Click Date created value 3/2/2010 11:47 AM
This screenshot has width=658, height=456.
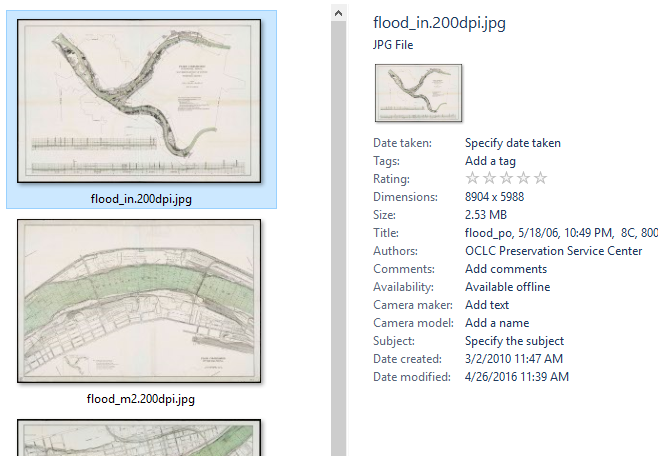click(514, 359)
